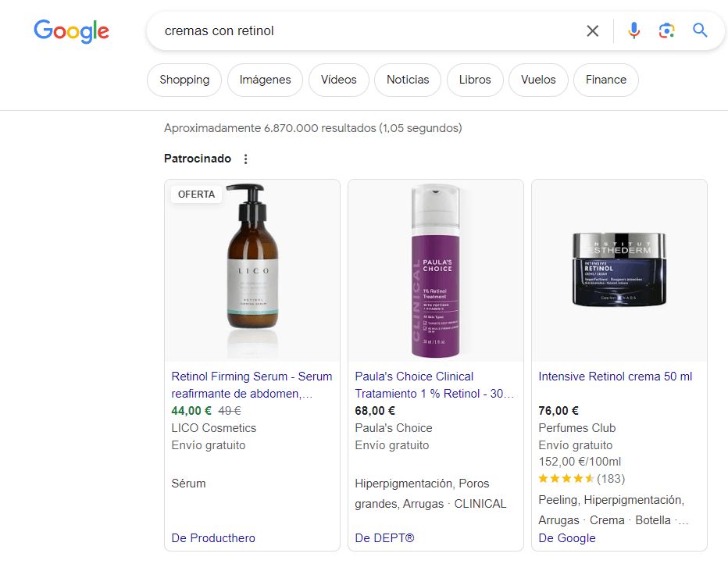
Task: Switch to the Finance tab
Action: click(606, 80)
